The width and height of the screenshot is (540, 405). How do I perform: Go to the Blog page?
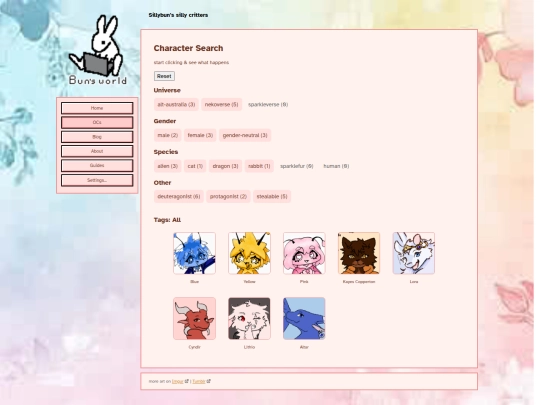97,137
